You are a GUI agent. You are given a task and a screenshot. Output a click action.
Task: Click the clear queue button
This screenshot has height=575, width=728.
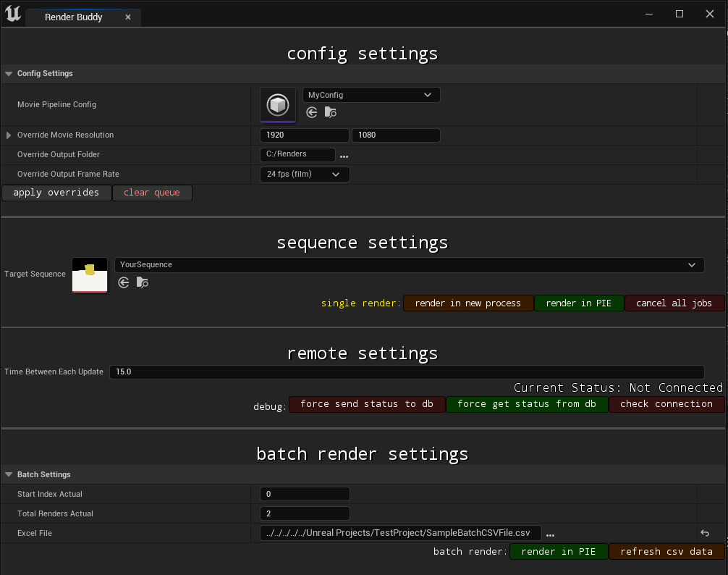152,193
